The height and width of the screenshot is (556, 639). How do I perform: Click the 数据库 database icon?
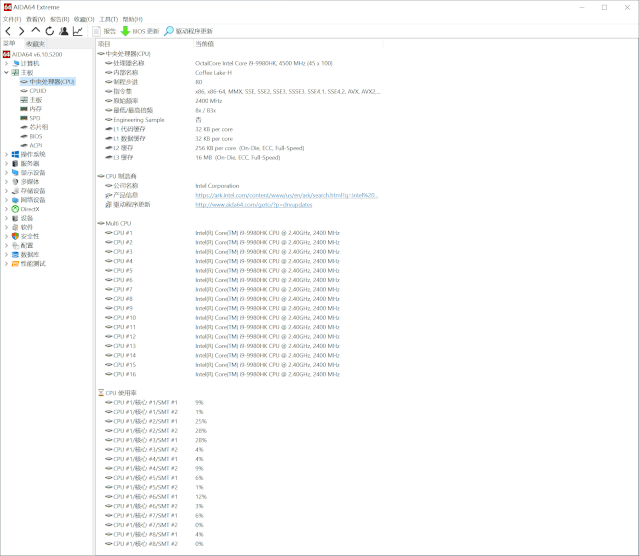coord(15,254)
